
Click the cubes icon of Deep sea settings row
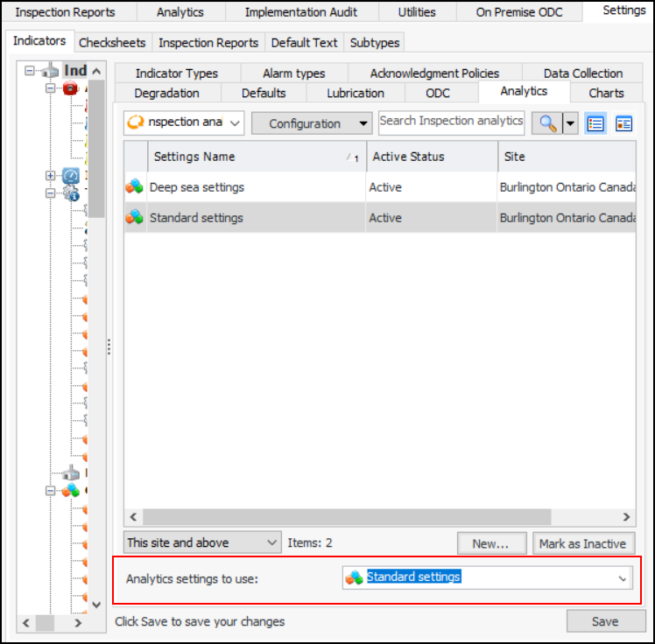135,186
